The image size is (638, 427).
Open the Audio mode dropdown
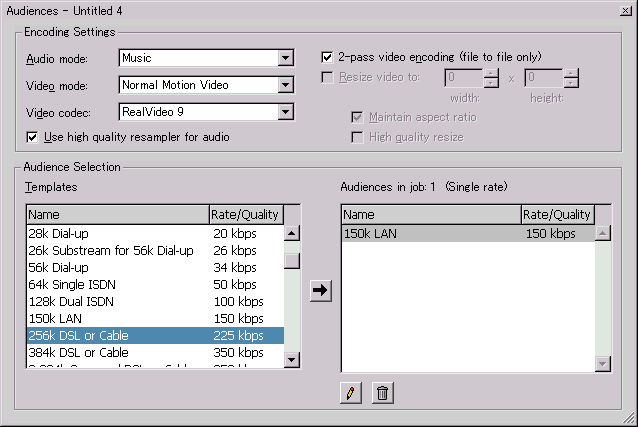coord(285,58)
